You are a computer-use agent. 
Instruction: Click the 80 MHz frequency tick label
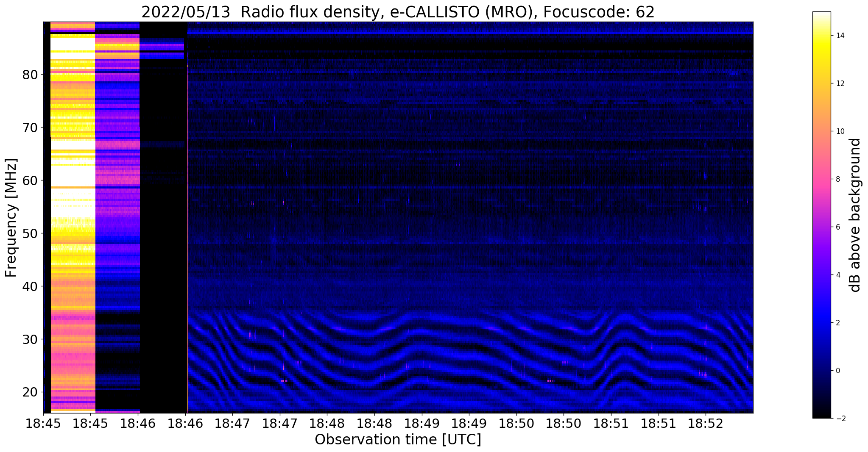point(31,75)
